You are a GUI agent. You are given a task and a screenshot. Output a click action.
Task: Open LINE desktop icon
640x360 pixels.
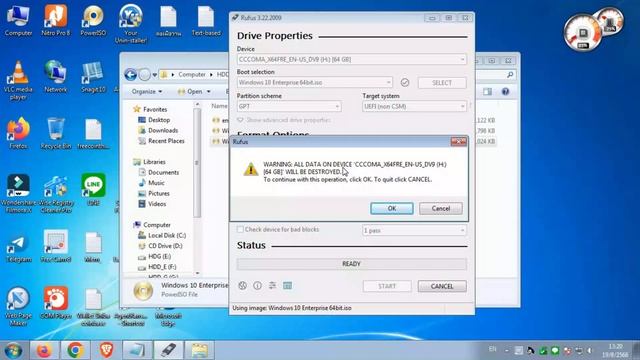click(x=93, y=189)
